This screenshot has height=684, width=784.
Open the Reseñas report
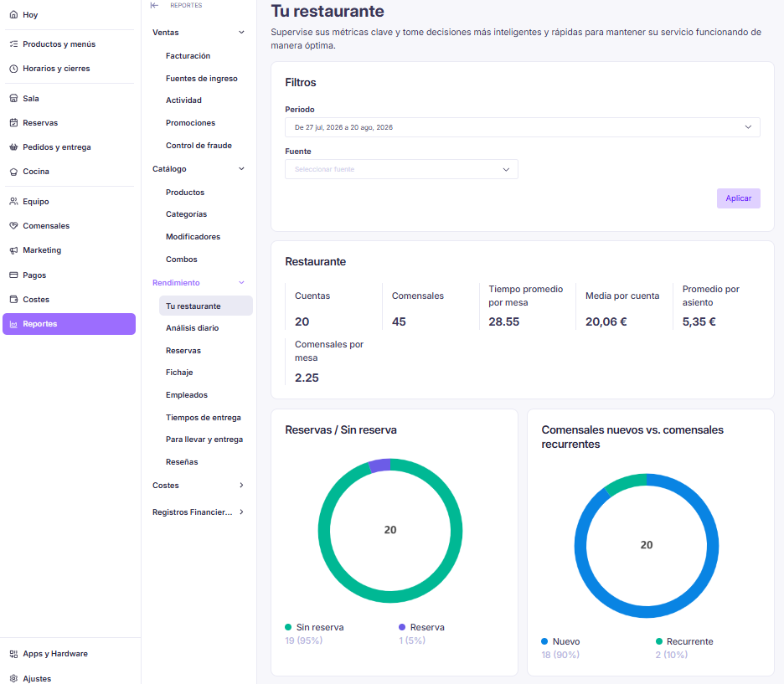[182, 462]
